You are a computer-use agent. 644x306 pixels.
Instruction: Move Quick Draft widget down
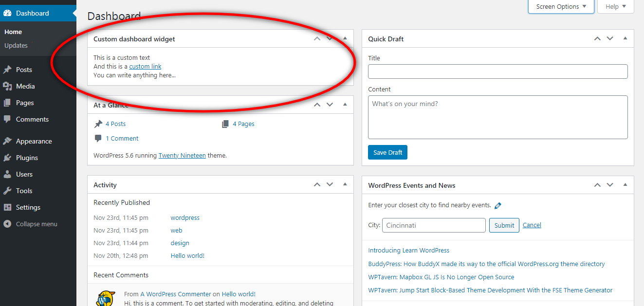pyautogui.click(x=610, y=38)
